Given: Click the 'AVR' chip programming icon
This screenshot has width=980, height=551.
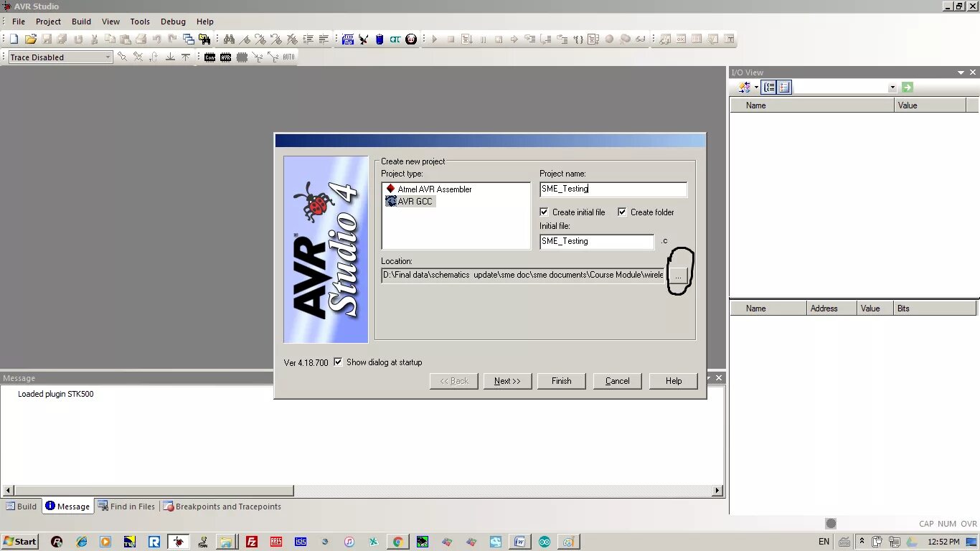Looking at the screenshot, I should pos(225,57).
